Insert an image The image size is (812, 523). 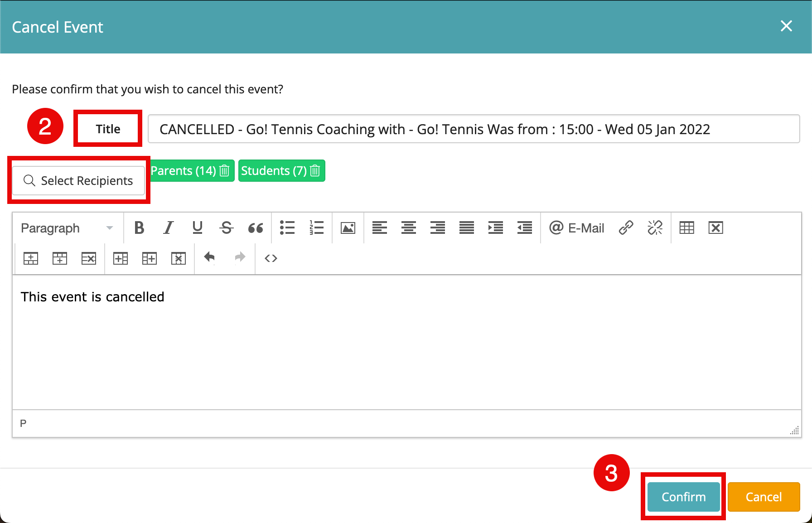click(348, 228)
